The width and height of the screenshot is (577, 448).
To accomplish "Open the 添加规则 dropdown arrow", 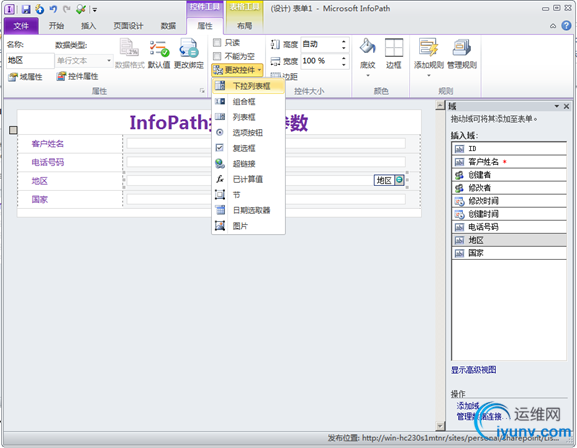I will 429,75.
